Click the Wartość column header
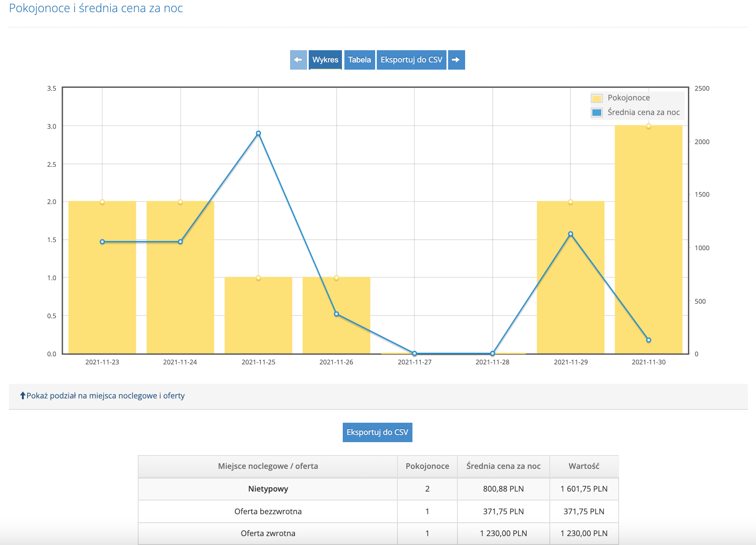Viewport: 756px width, 545px height. 583,466
